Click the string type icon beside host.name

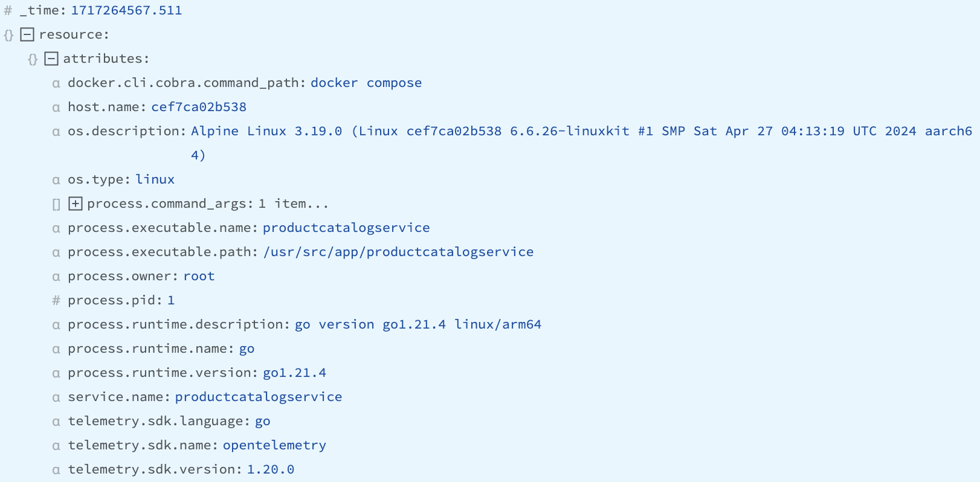(56, 108)
